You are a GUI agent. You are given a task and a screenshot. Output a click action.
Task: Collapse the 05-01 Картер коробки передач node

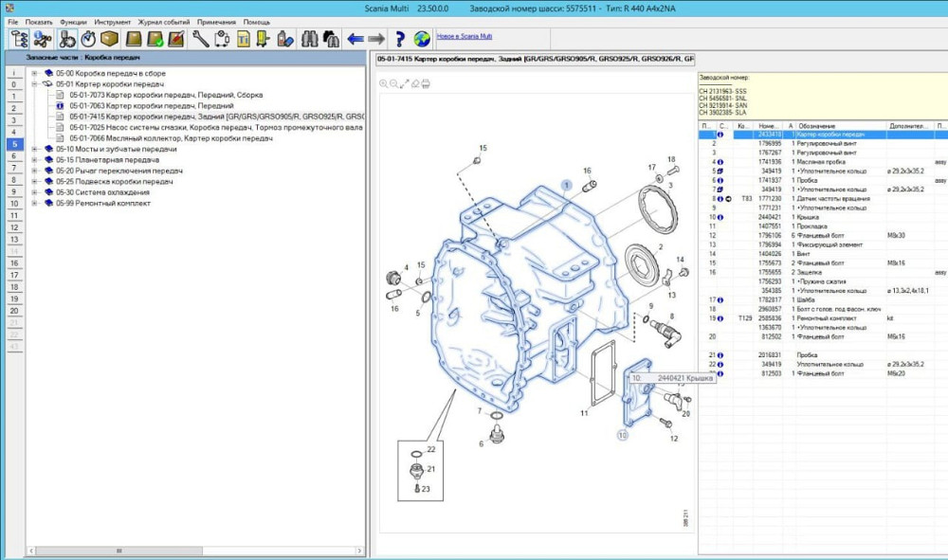pyautogui.click(x=35, y=83)
